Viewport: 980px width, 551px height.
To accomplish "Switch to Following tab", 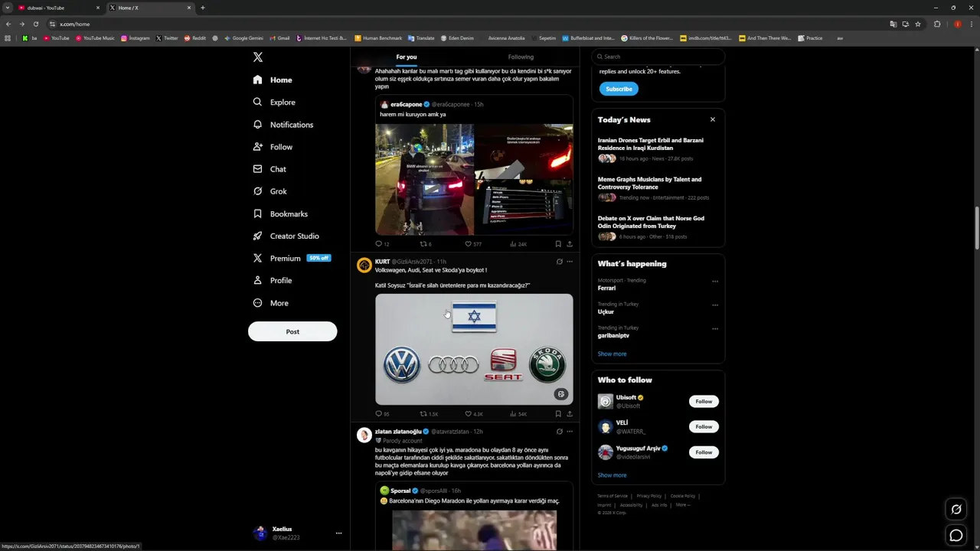I will 521,57.
